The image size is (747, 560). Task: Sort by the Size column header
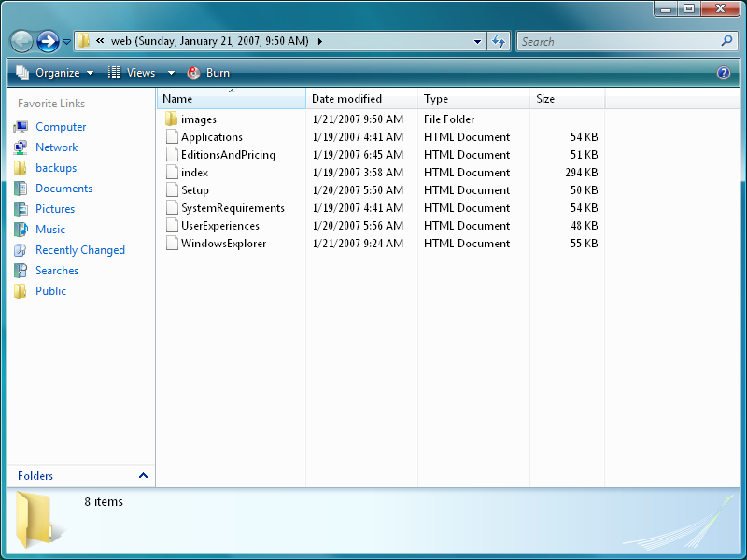pyautogui.click(x=568, y=99)
